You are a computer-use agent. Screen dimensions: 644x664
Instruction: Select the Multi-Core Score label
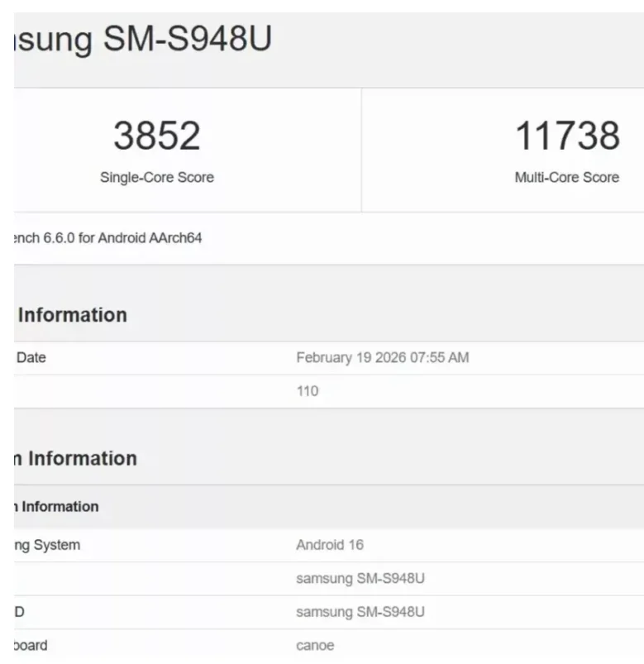[x=567, y=177]
